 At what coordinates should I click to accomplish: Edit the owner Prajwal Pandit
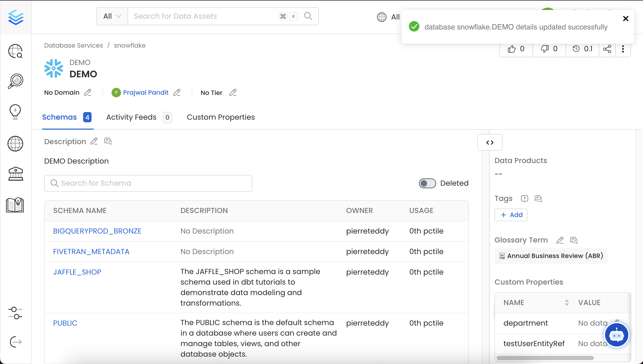pos(177,93)
